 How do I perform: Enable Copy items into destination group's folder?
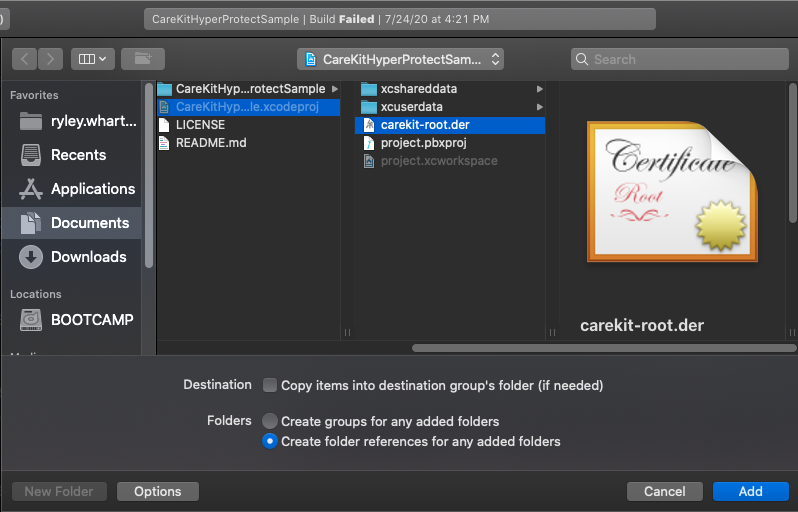(270, 385)
